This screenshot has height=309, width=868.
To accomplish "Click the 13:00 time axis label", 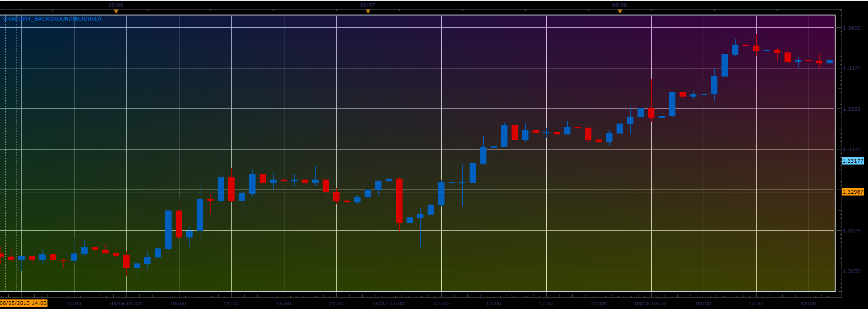I will click(756, 304).
